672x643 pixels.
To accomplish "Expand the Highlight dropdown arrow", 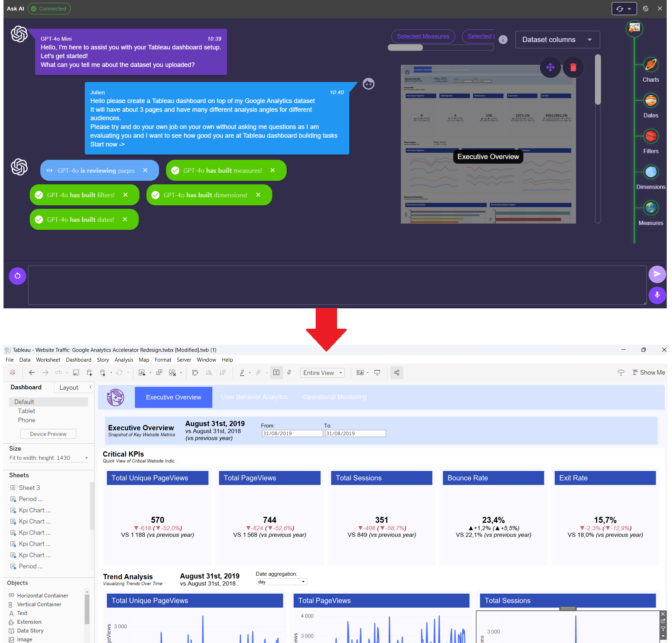I will pyautogui.click(x=249, y=373).
